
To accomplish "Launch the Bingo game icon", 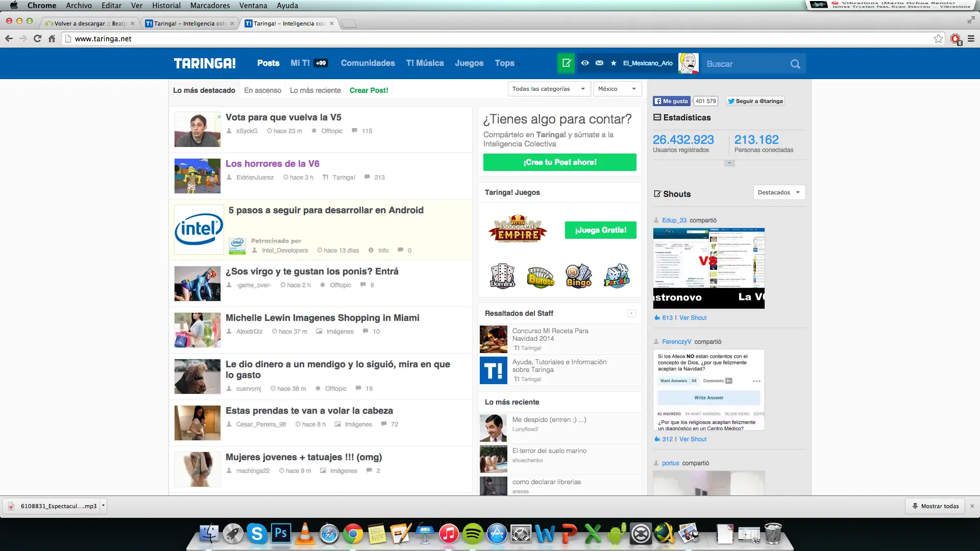I will pyautogui.click(x=579, y=277).
